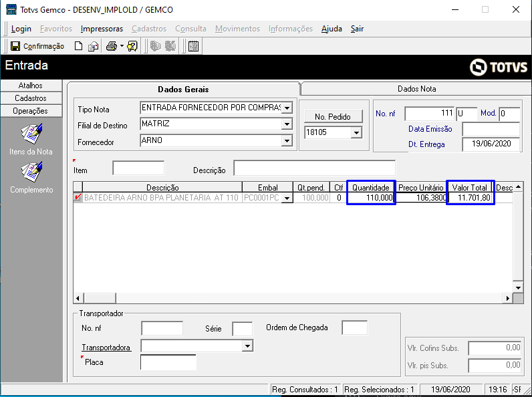Viewport: 532px width, 397px height.
Task: Click the copy document toolbar icon
Action: pyautogui.click(x=93, y=46)
